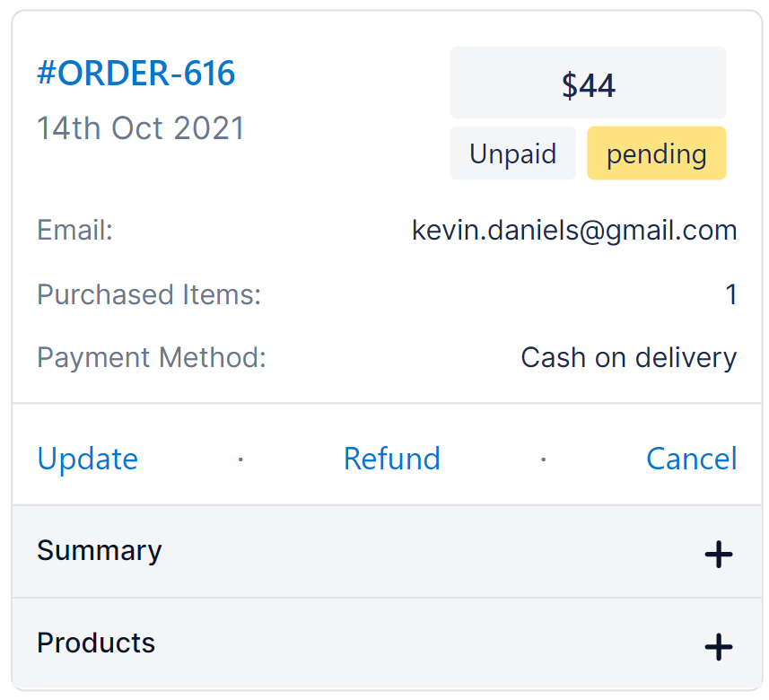Viewport: 769px width, 700px height.
Task: Click the purchased items count 1
Action: click(730, 294)
